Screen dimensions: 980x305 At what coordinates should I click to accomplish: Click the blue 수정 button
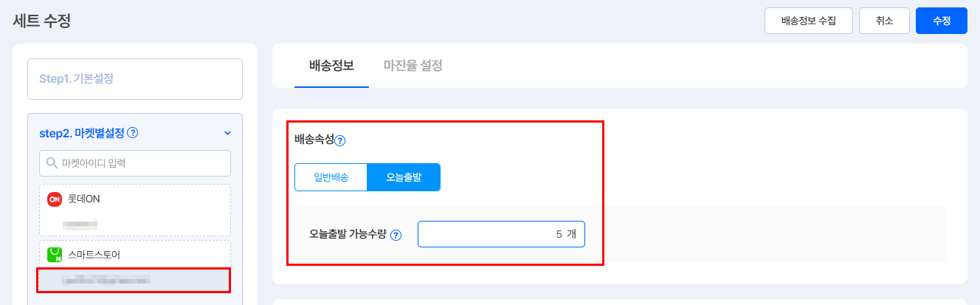click(x=941, y=21)
